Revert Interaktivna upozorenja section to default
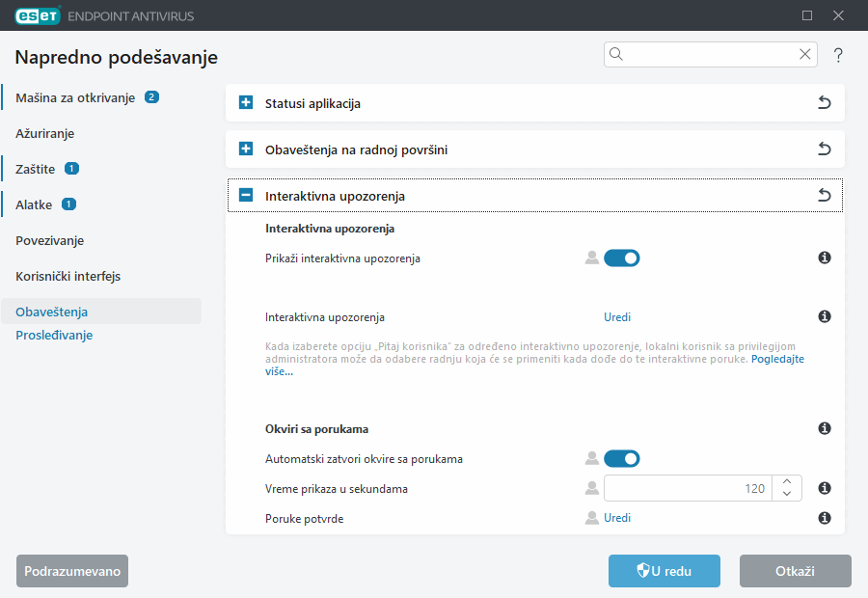Screen dimensions: 868x598 click(x=825, y=195)
